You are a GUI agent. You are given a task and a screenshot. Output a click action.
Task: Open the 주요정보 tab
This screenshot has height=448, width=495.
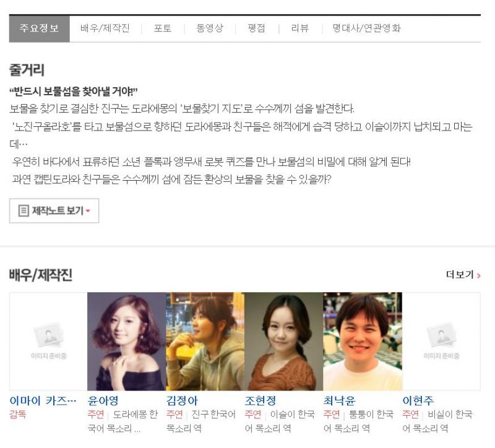click(39, 28)
